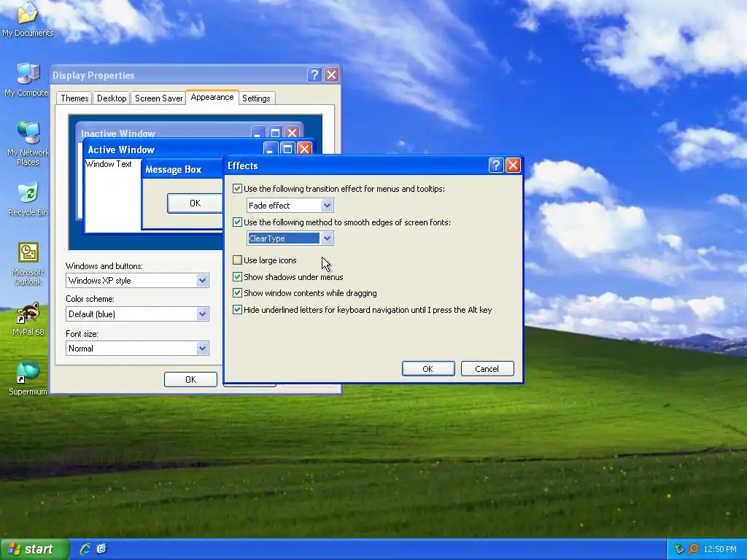Screen dimensions: 747x560
Task: Open My Computer desktop icon
Action: (x=28, y=79)
